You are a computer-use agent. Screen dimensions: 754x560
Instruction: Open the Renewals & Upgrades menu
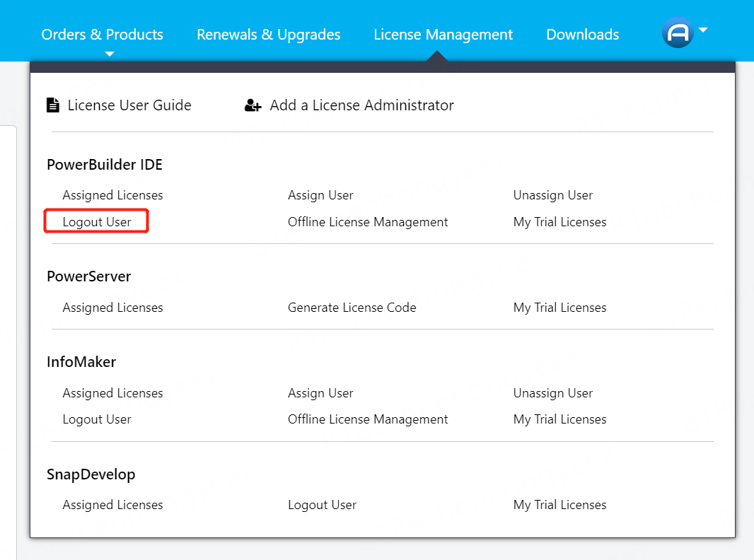pos(268,35)
